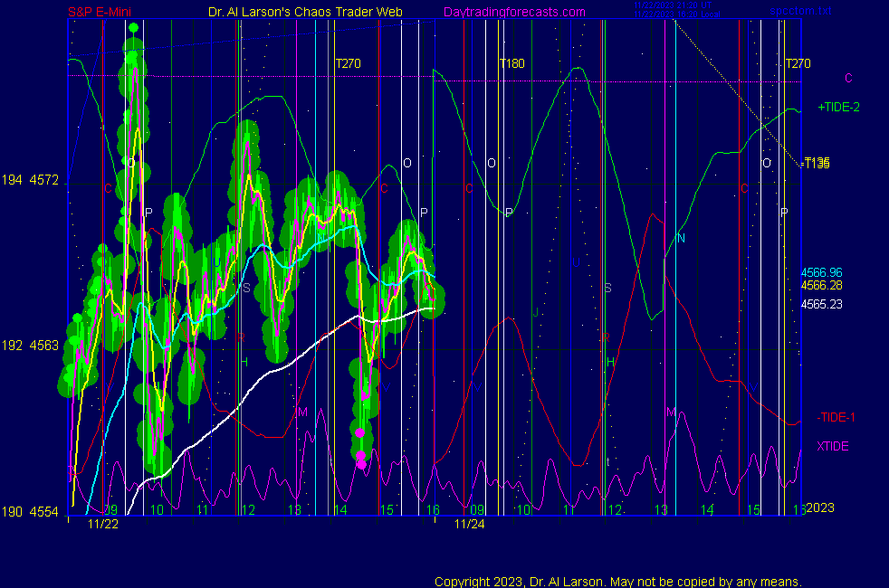
Task: Click the XTIDE legend label
Action: click(x=832, y=446)
